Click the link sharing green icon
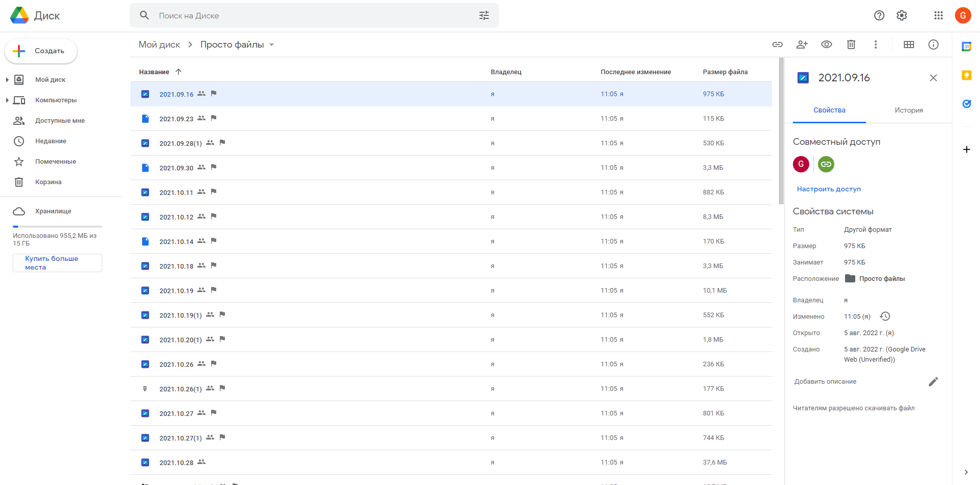This screenshot has width=980, height=485. (x=826, y=164)
